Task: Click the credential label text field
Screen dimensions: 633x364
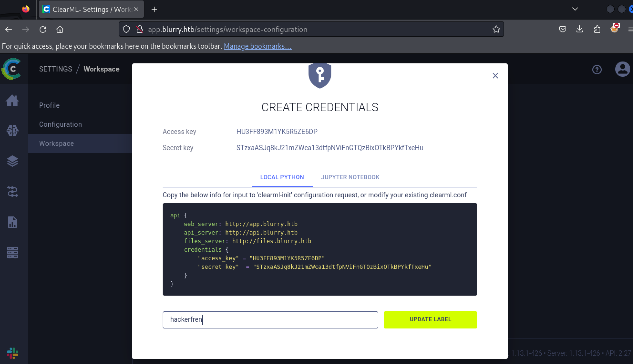Action: (x=270, y=319)
